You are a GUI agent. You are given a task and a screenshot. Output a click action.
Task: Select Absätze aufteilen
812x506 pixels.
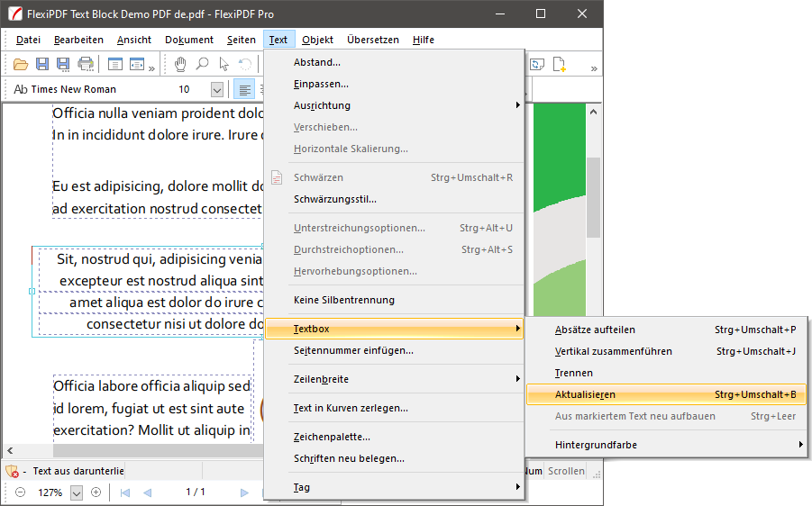pos(668,330)
